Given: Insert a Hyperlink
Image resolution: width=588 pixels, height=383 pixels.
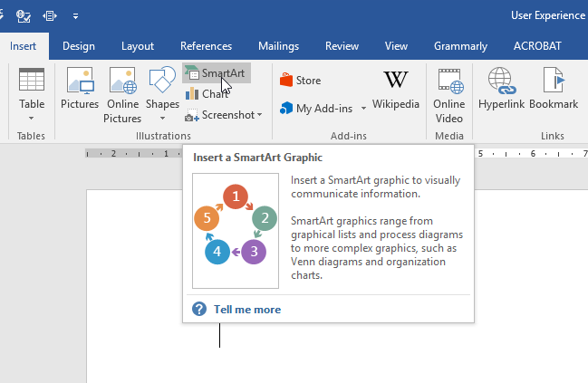Looking at the screenshot, I should click(501, 90).
